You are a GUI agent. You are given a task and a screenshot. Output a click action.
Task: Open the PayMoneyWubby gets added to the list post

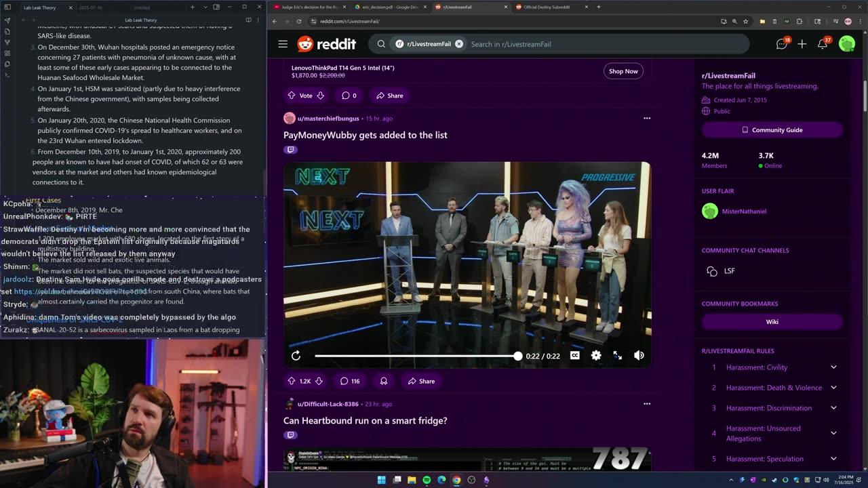(x=366, y=135)
